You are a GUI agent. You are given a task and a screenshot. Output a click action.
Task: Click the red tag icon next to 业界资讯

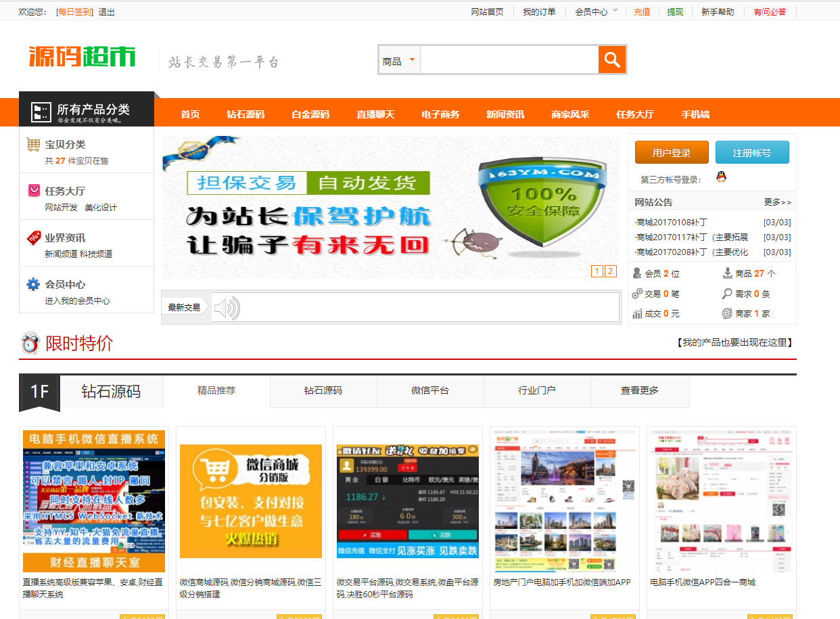tap(34, 237)
